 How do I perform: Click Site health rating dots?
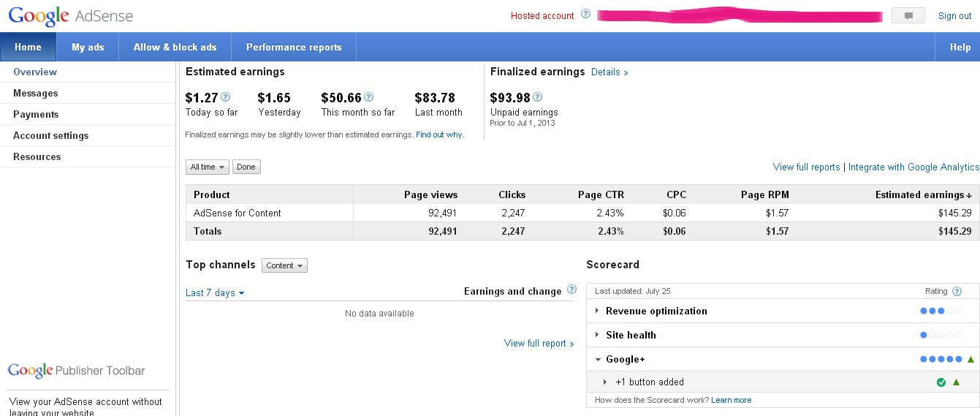click(941, 335)
